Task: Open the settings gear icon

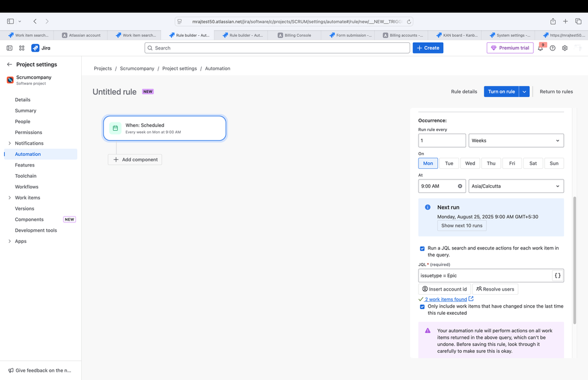Action: (564, 48)
